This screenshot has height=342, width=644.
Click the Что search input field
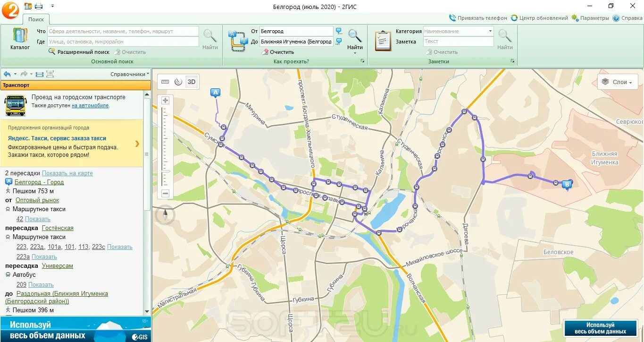tap(123, 31)
